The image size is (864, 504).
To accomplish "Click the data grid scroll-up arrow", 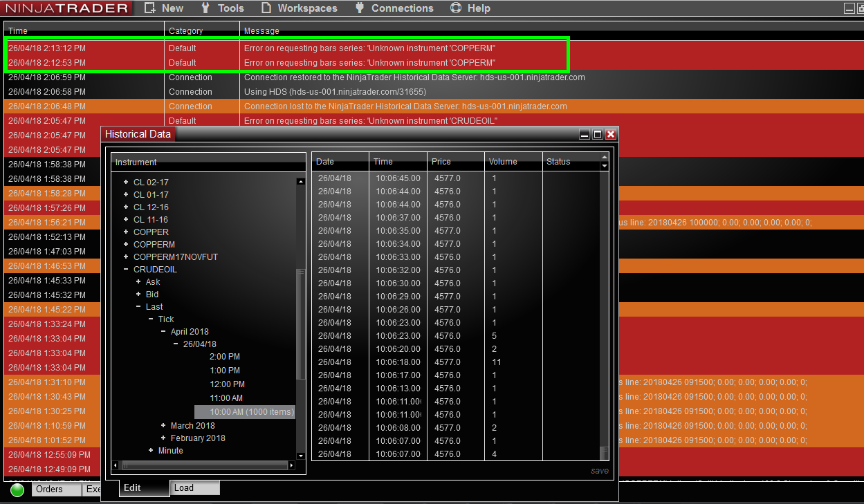I will [x=605, y=158].
